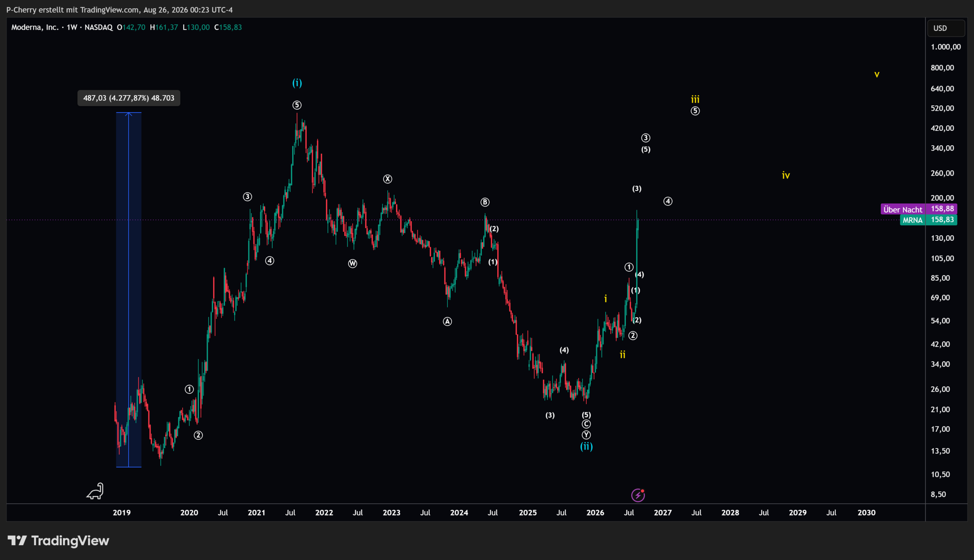Select the yellow ii wave label

click(x=622, y=355)
